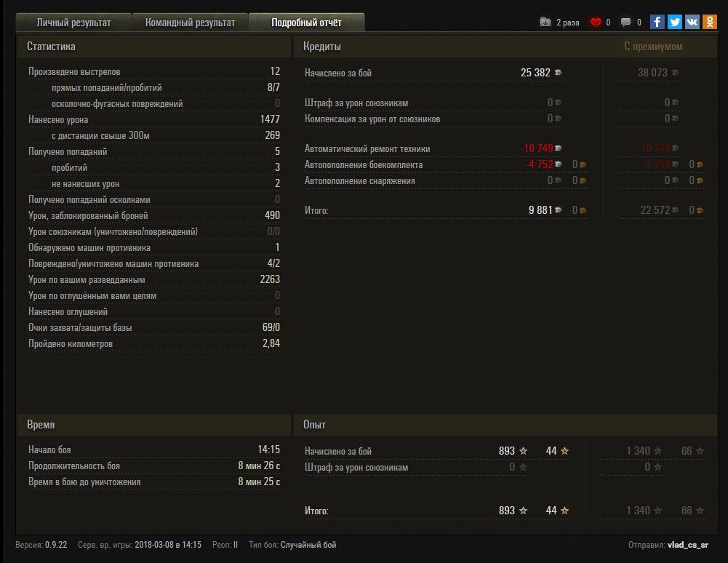Viewport: 728px width, 563px height.
Task: Click Повреждено/уничтожено машин противника value 4/2
Action: click(x=273, y=263)
